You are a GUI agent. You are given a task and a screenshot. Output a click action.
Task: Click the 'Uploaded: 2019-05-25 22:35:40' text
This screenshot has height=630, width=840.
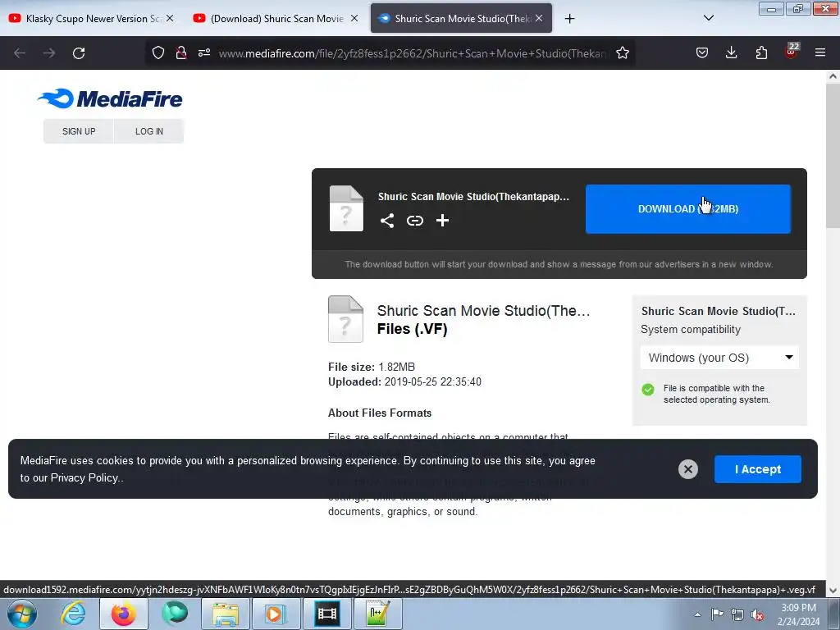[404, 382]
